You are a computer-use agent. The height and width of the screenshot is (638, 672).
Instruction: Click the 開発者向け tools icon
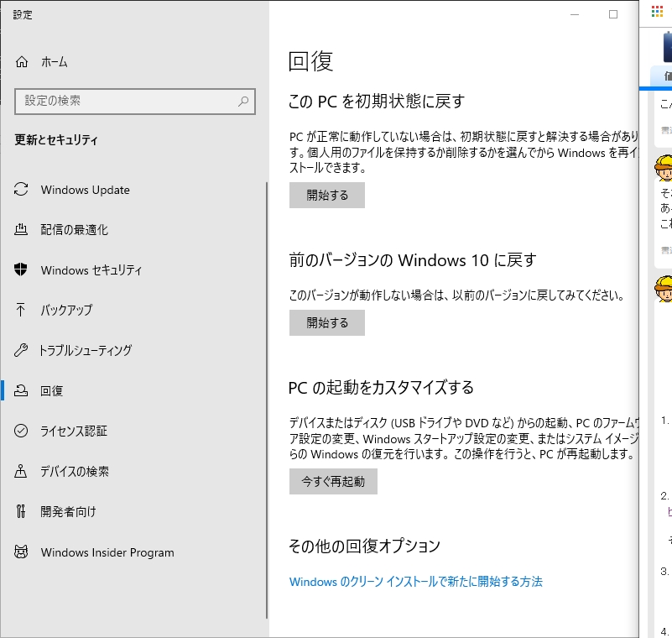pos(21,511)
